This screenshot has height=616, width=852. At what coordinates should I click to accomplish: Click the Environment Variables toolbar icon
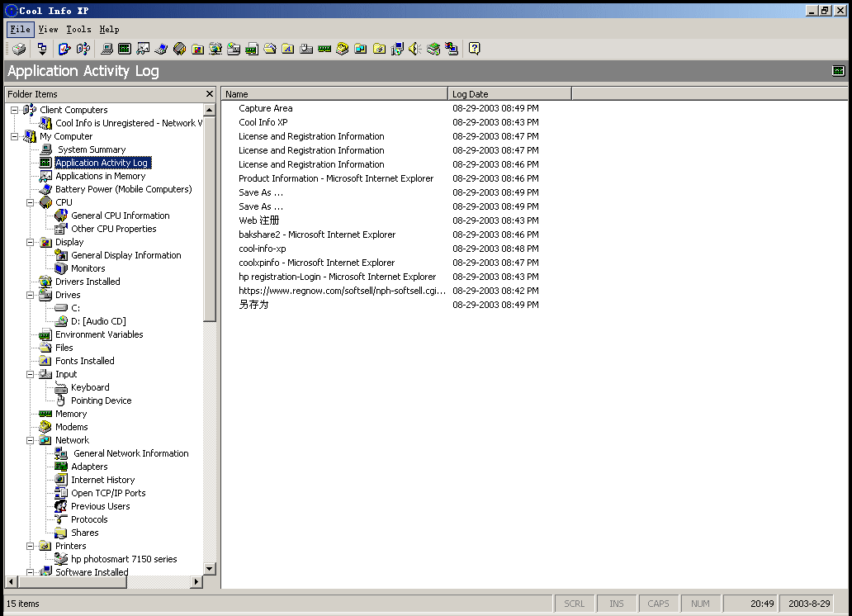click(252, 49)
